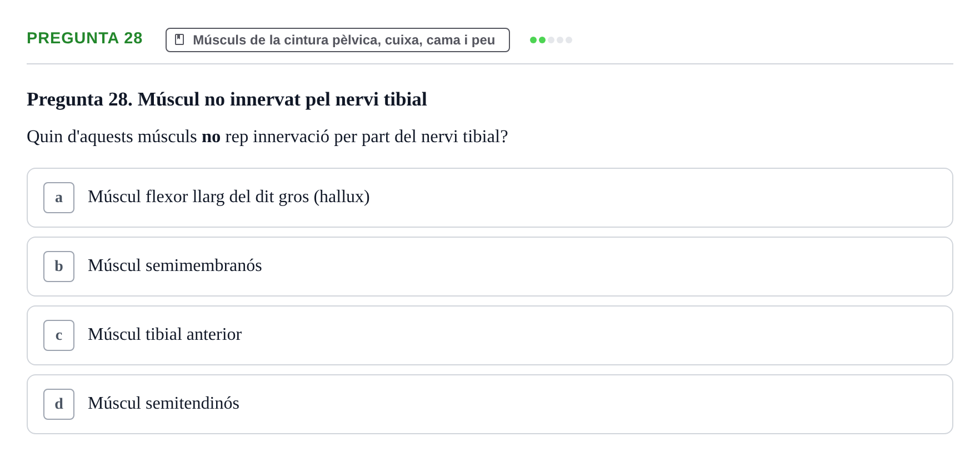Click the question title Múscul no innervat
The height and width of the screenshot is (462, 980).
coord(227,99)
